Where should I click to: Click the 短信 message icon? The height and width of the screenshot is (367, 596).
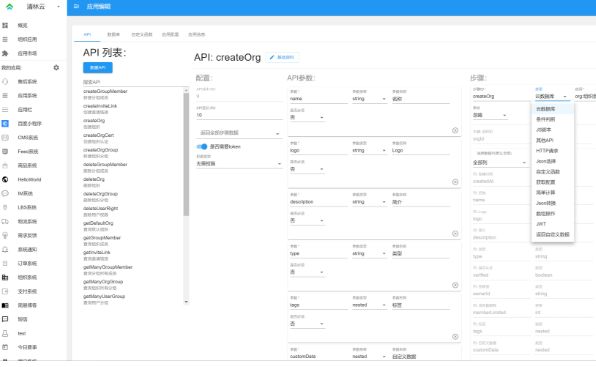click(x=5, y=319)
